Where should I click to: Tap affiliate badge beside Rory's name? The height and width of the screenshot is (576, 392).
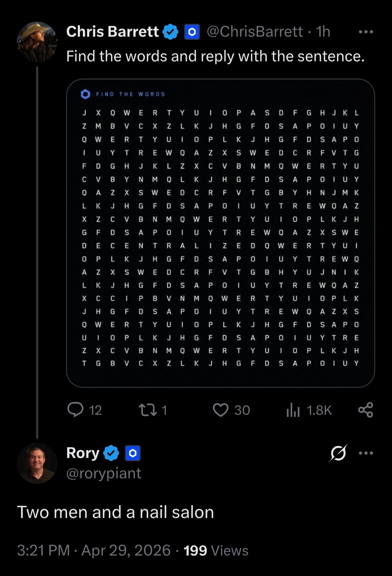click(x=132, y=453)
